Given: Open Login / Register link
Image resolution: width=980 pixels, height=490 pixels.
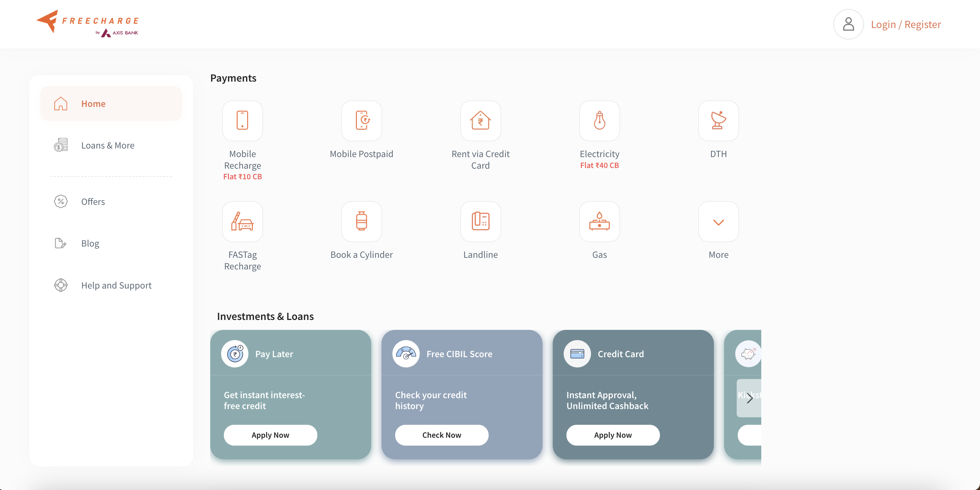Looking at the screenshot, I should point(906,24).
